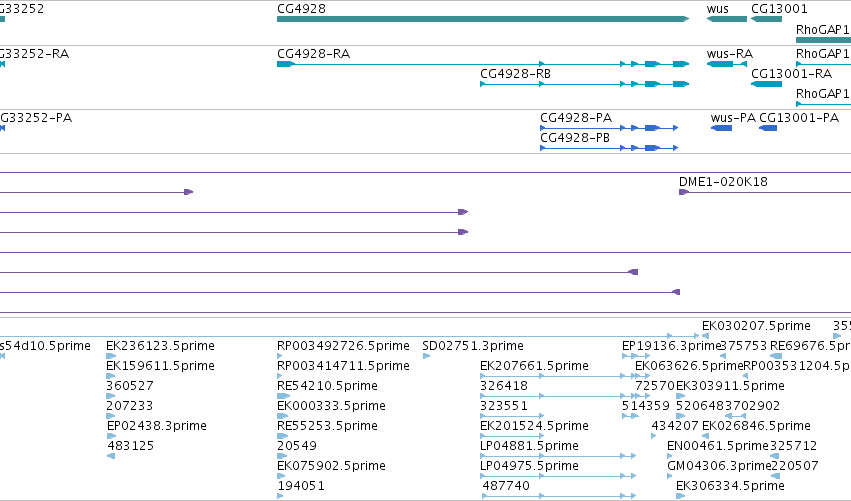Select the wus-PA protein block
The image size is (851, 501).
click(721, 128)
